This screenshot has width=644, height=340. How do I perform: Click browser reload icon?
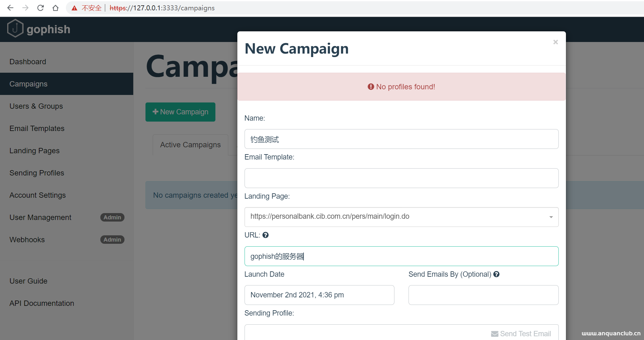(x=40, y=8)
